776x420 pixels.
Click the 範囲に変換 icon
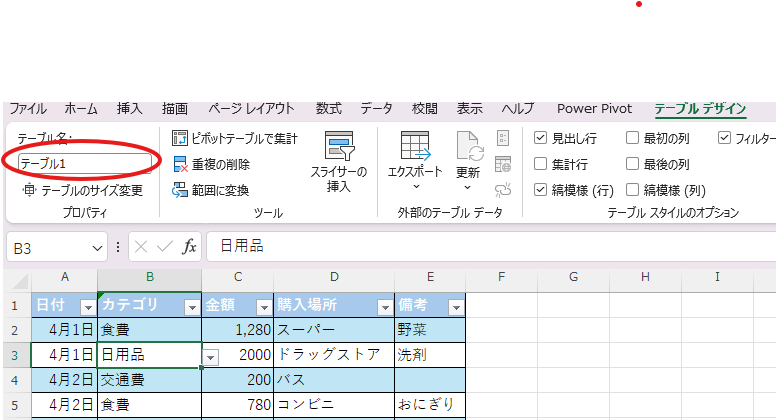point(180,190)
